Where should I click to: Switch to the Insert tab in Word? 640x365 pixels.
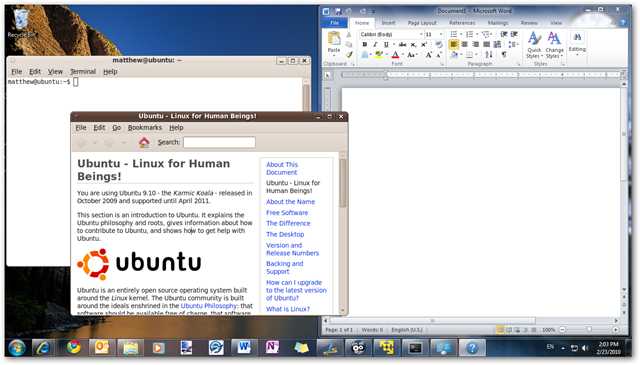pos(388,23)
